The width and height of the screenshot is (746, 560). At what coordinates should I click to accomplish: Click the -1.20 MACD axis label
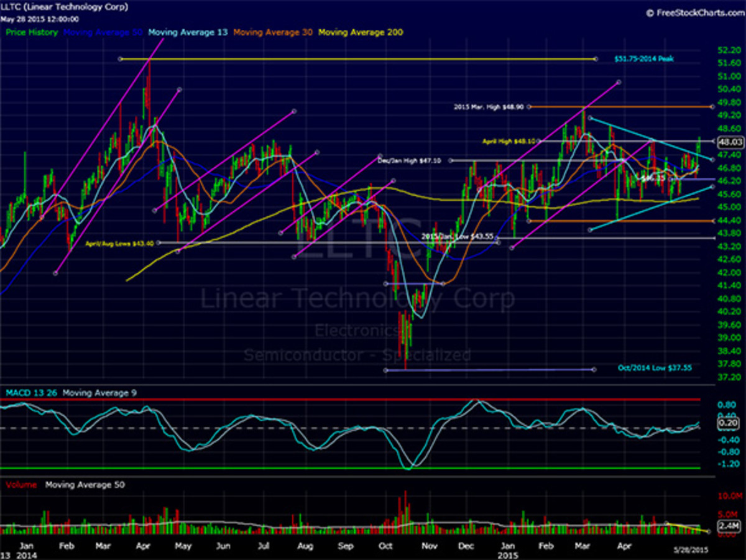coord(729,464)
